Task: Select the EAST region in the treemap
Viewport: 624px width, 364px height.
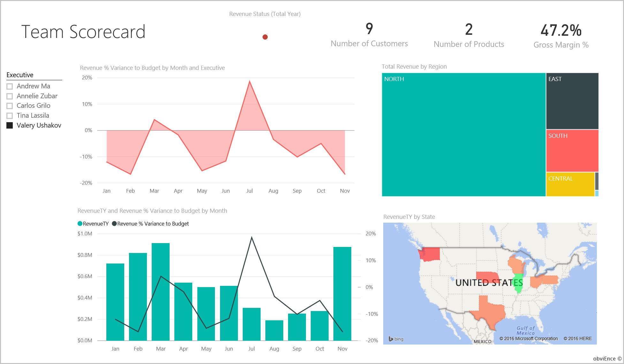Action: click(572, 101)
